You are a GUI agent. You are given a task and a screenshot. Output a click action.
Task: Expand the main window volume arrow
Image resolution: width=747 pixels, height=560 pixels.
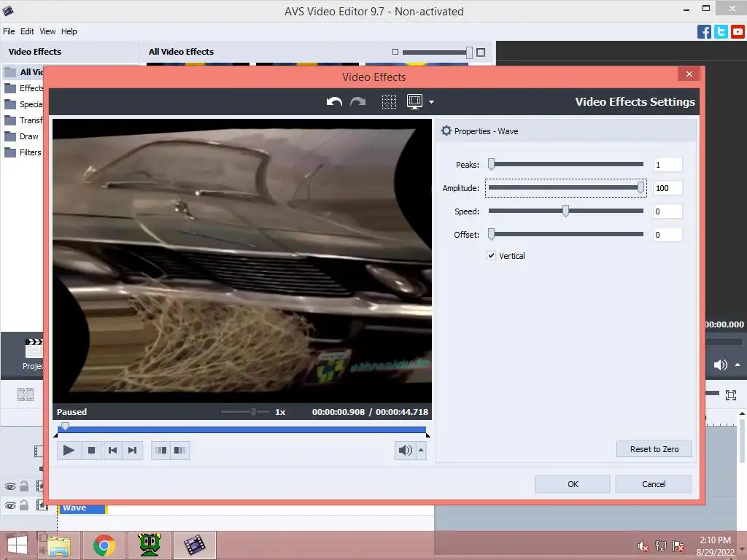coord(738,365)
